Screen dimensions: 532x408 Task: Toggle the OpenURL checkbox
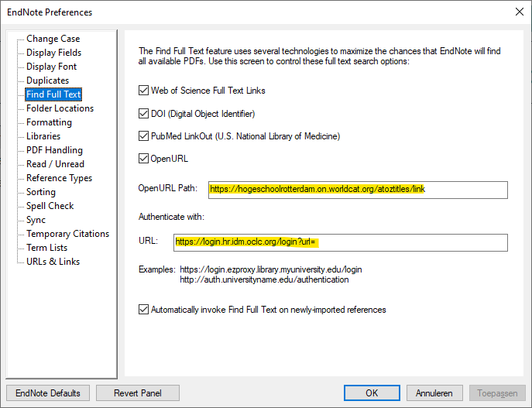coord(143,159)
